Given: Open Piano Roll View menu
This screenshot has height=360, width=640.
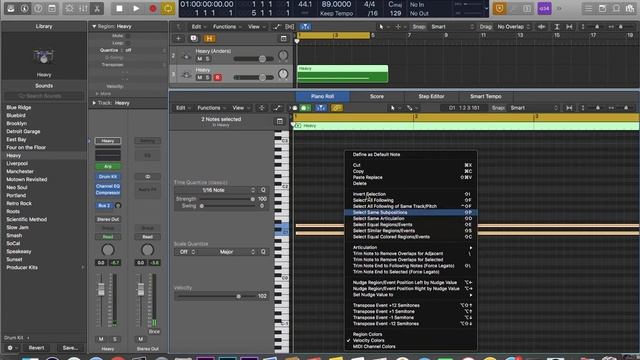Looking at the screenshot, I should pyautogui.click(x=240, y=108).
